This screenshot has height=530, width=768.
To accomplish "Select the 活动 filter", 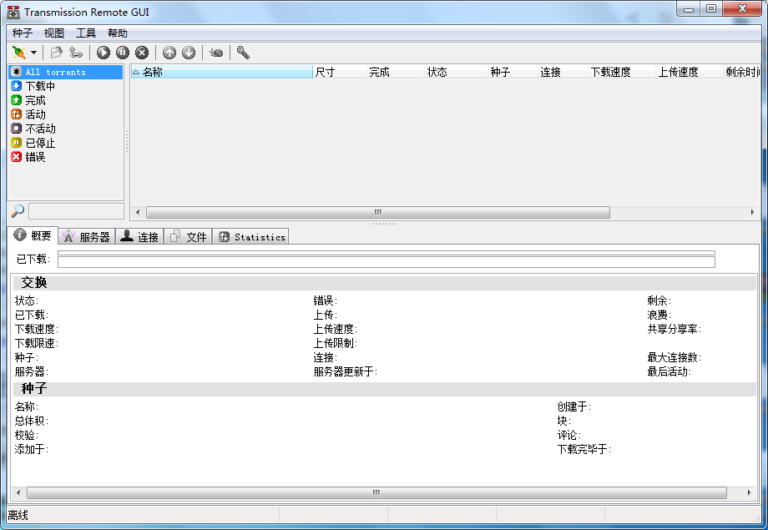I will (66, 115).
